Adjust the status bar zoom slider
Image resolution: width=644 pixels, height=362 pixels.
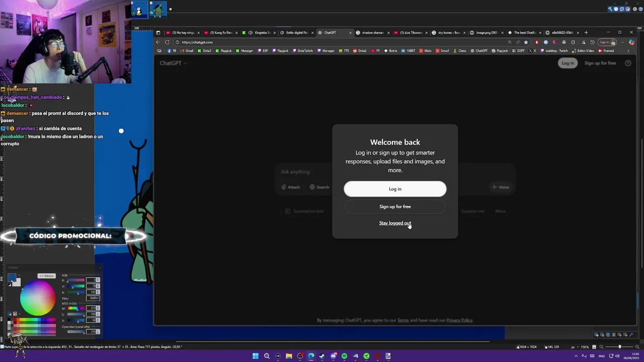(619, 347)
